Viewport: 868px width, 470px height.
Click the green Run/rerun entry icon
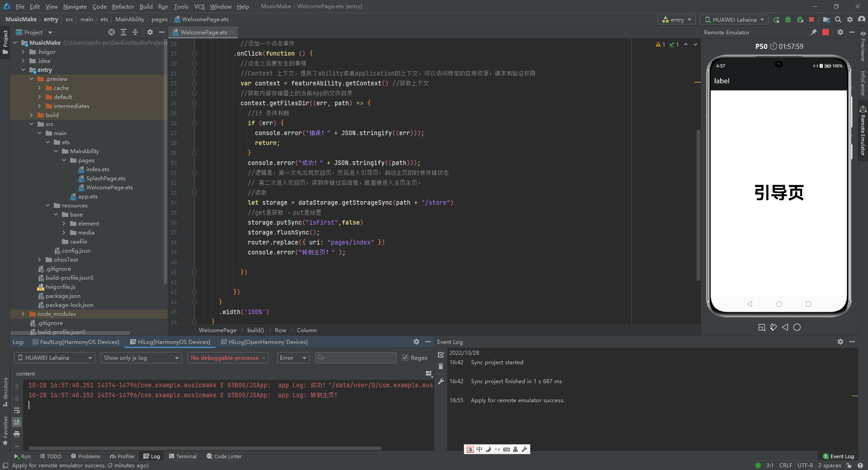(x=776, y=19)
